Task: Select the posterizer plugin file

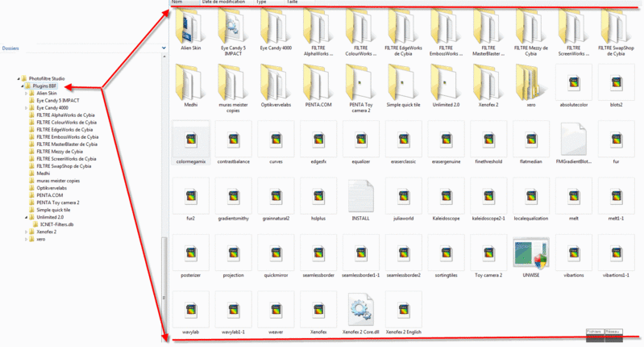Action: pyautogui.click(x=191, y=253)
